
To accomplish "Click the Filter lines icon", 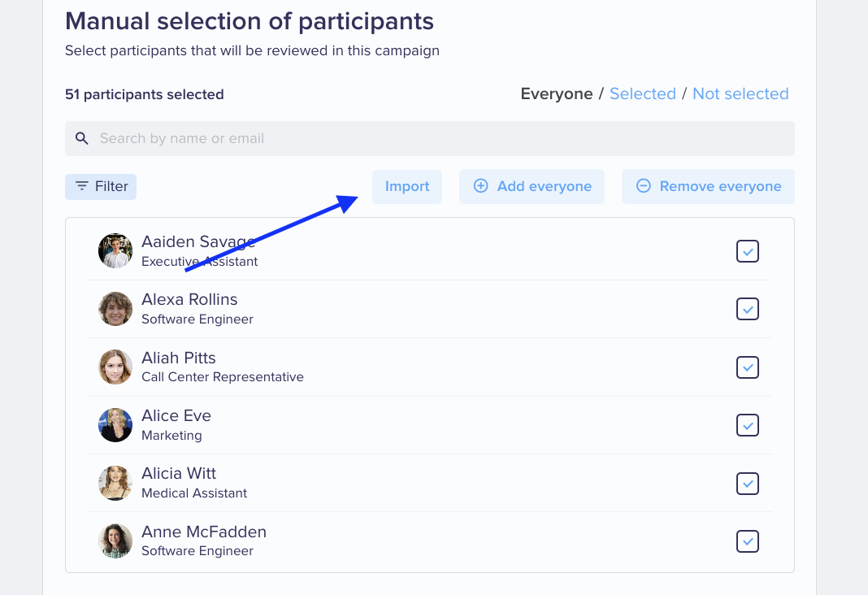I will 82,186.
